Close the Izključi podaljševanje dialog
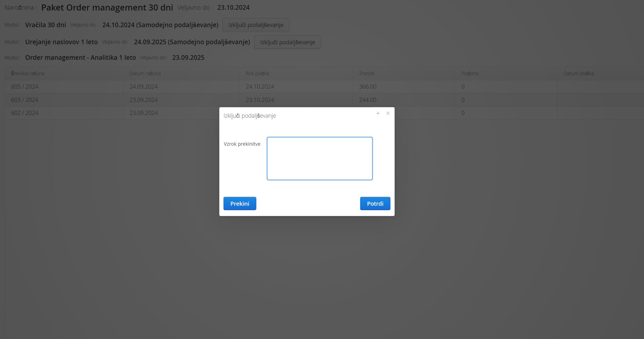644x339 pixels. (x=388, y=113)
